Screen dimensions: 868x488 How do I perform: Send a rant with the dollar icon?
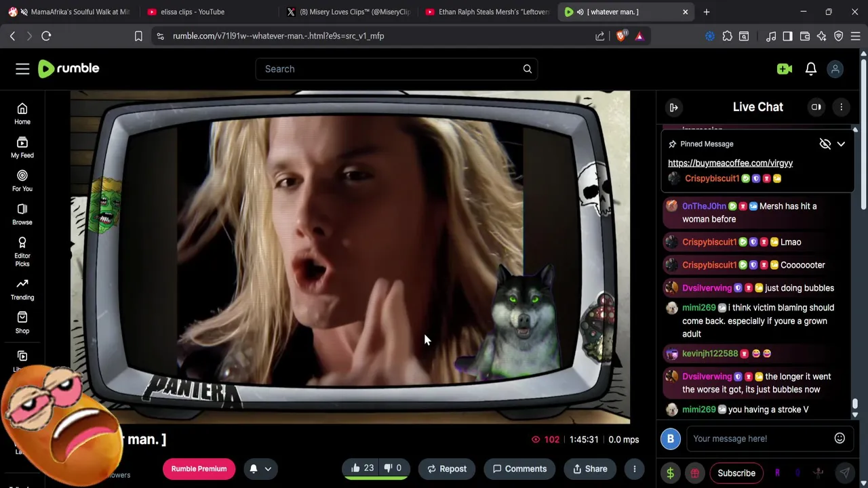(x=671, y=473)
